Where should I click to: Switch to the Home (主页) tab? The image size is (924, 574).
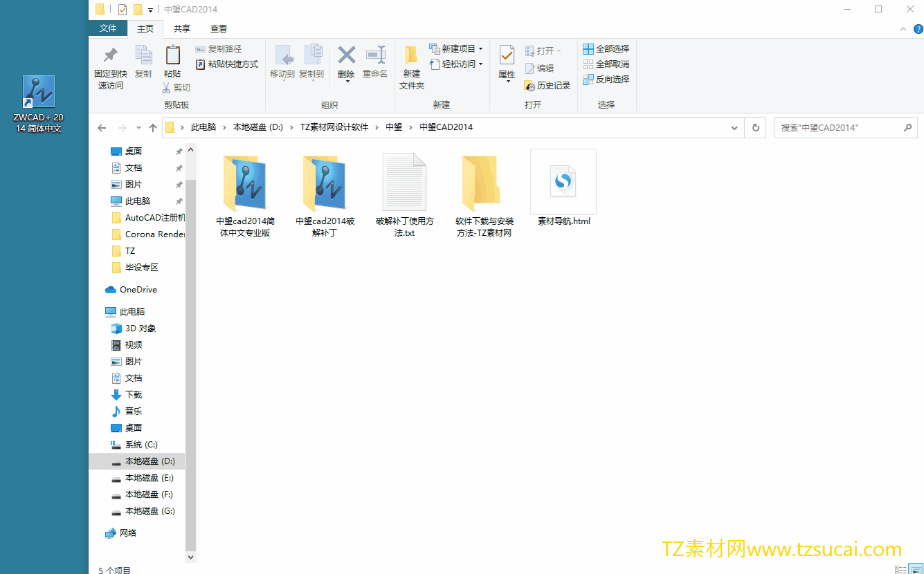145,29
